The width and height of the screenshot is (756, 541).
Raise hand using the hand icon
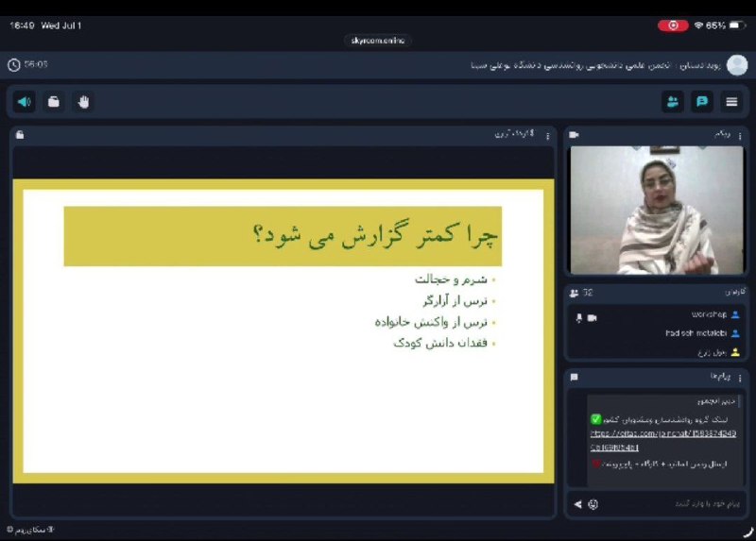point(83,102)
